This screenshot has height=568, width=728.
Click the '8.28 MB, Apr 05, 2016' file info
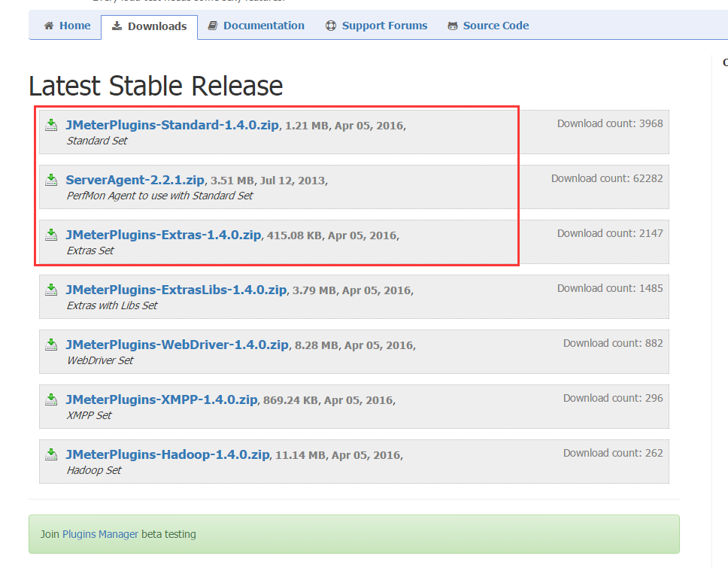(354, 345)
